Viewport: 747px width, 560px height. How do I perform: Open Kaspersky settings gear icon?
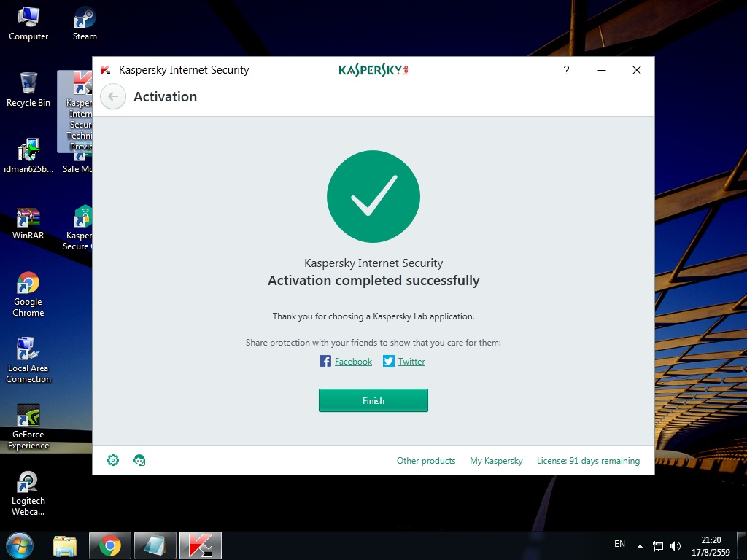click(x=113, y=460)
